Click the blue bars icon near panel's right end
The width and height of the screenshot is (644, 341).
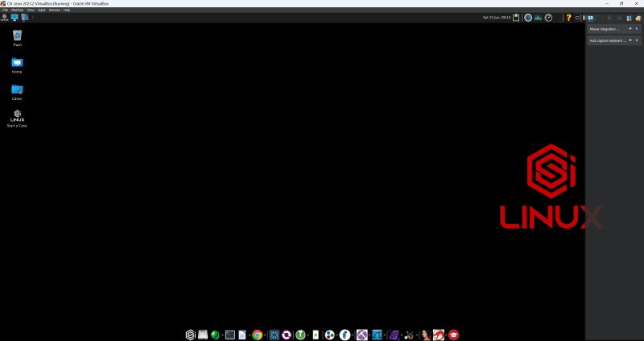tap(629, 18)
